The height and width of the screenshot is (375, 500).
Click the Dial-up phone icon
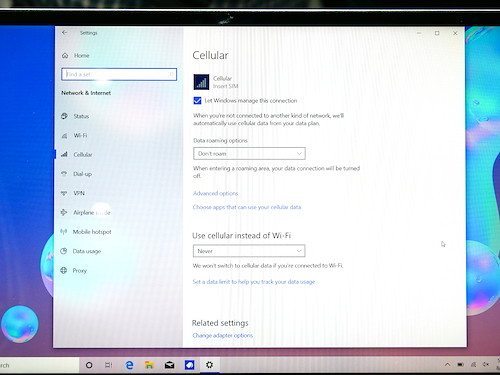click(64, 173)
